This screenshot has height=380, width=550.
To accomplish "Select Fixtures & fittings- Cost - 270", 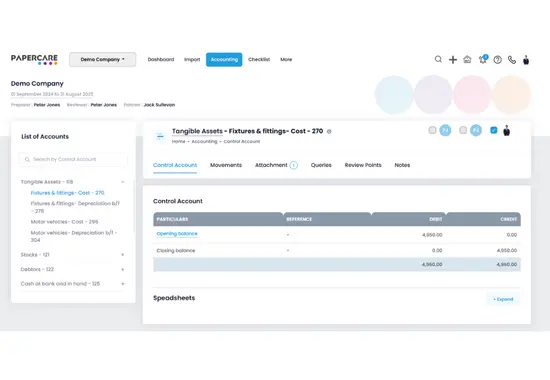I will coord(67,193).
